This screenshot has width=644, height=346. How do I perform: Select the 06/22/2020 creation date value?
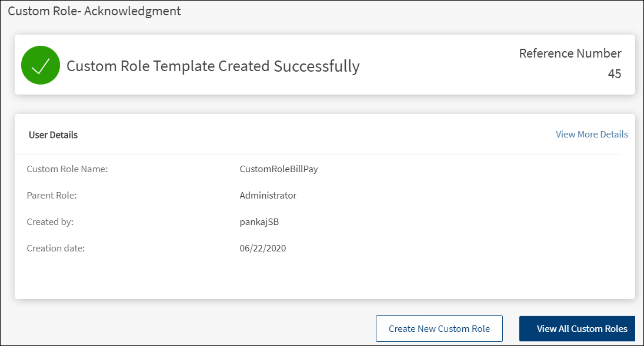pos(262,248)
